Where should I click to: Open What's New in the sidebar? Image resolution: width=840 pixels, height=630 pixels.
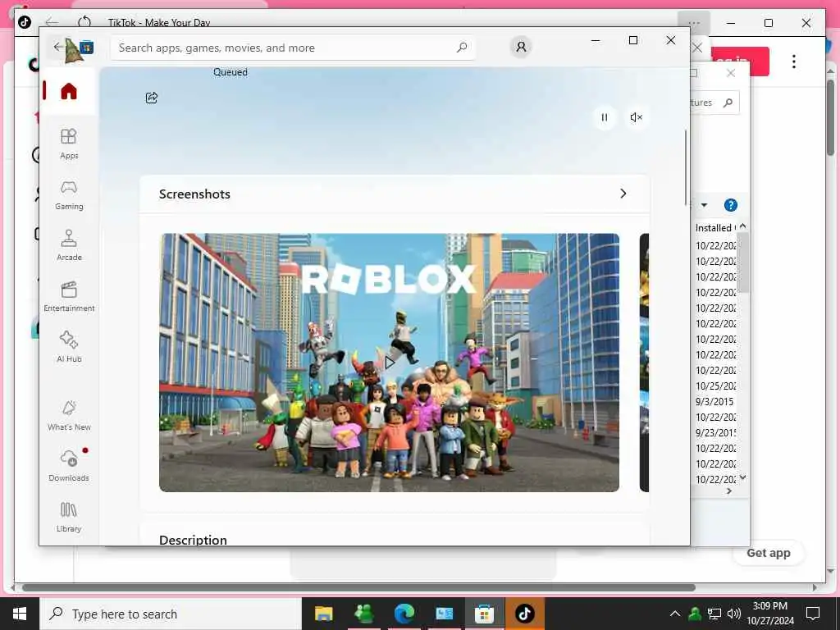[69, 415]
